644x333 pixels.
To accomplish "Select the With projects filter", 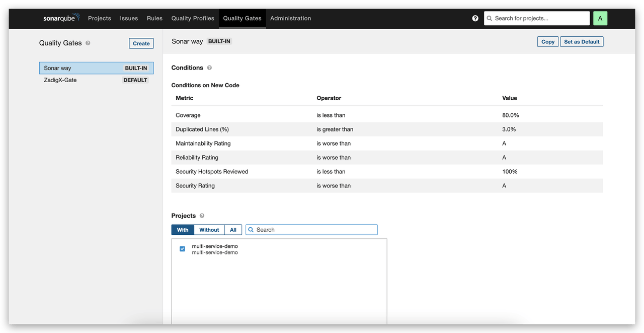I will pos(183,230).
